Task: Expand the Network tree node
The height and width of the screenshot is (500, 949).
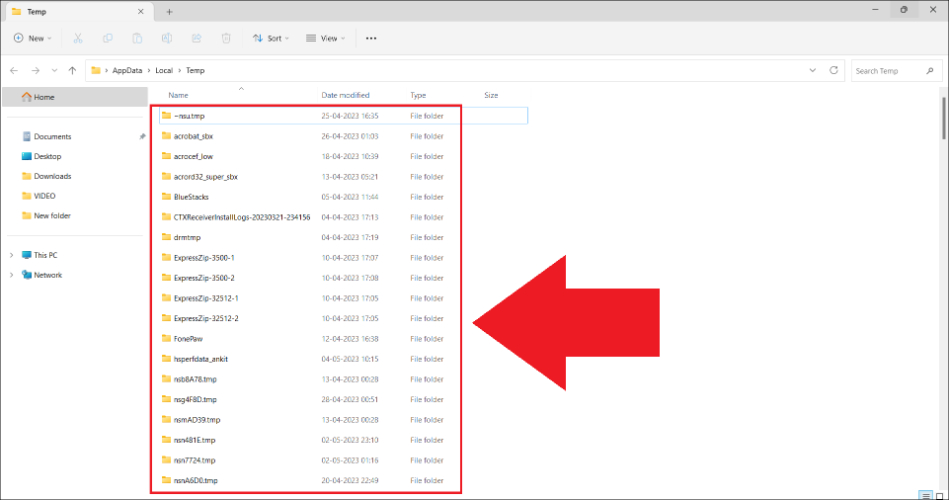Action: (11, 275)
